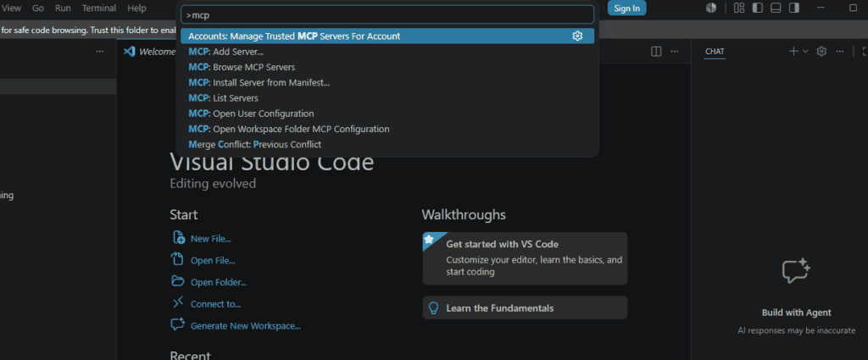Click the Generate New Workspace sparkle icon
The height and width of the screenshot is (360, 868).
[178, 324]
